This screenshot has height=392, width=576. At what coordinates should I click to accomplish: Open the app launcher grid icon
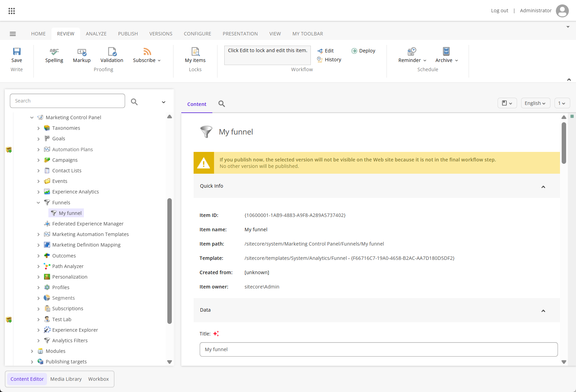point(12,11)
